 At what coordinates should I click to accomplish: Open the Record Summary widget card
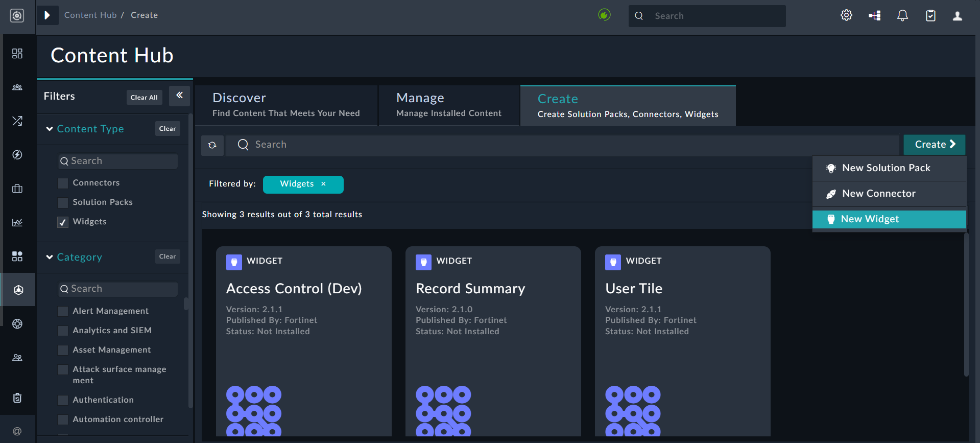[x=493, y=341]
